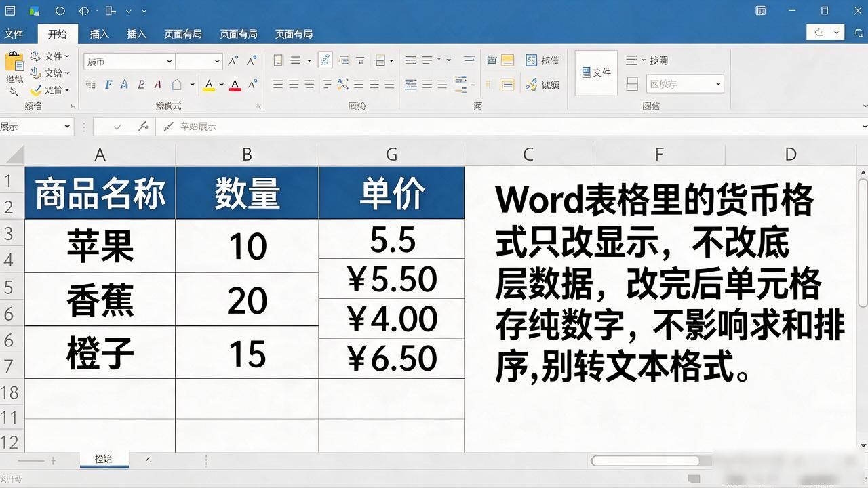Click the brush icon next to 诚鏢

click(x=531, y=85)
